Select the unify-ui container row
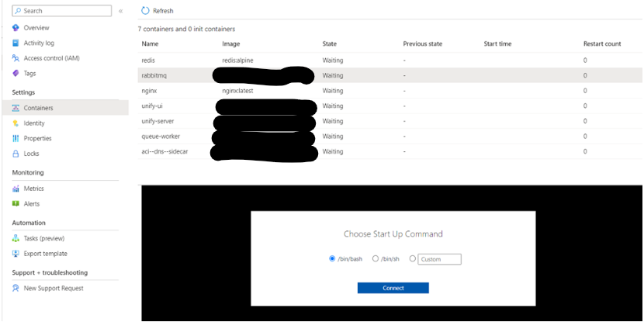The image size is (644, 322). pos(390,106)
